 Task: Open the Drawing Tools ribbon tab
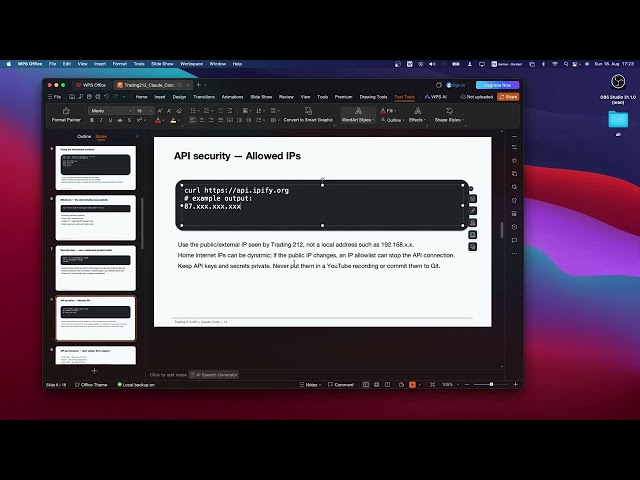pos(373,97)
